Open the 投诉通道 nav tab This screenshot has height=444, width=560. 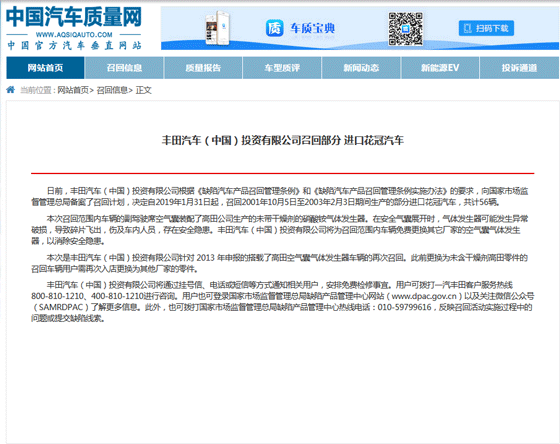(519, 68)
